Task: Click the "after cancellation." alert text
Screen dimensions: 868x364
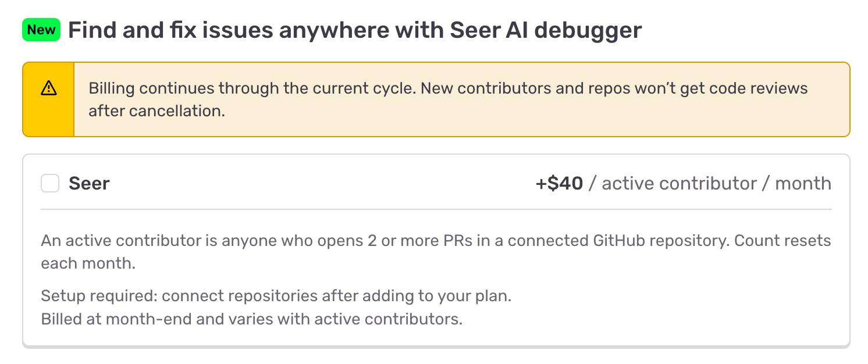Action: [156, 110]
